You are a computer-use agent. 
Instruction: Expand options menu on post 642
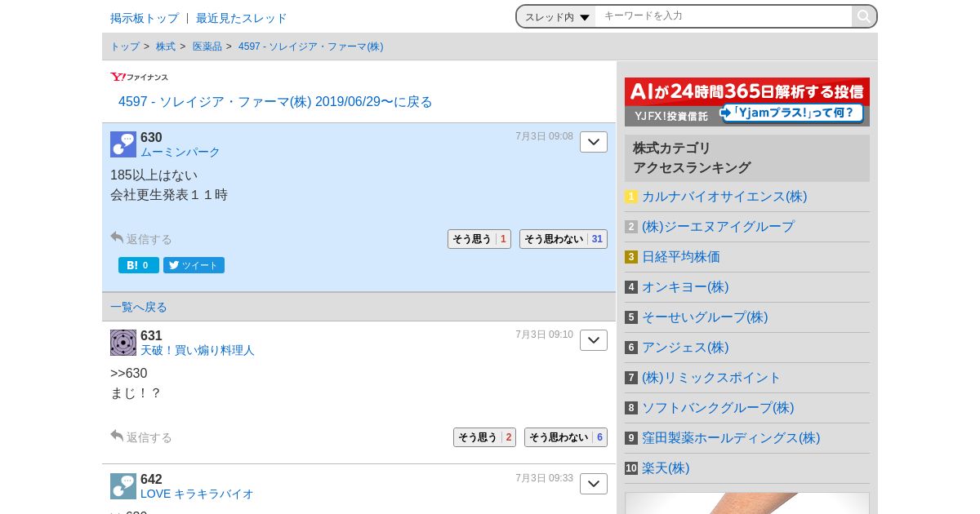tap(594, 484)
